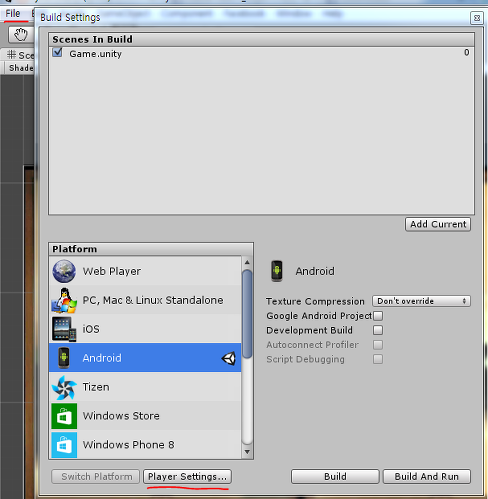Pick the iOS devices icon
Image resolution: width=488 pixels, height=499 pixels.
click(x=64, y=329)
